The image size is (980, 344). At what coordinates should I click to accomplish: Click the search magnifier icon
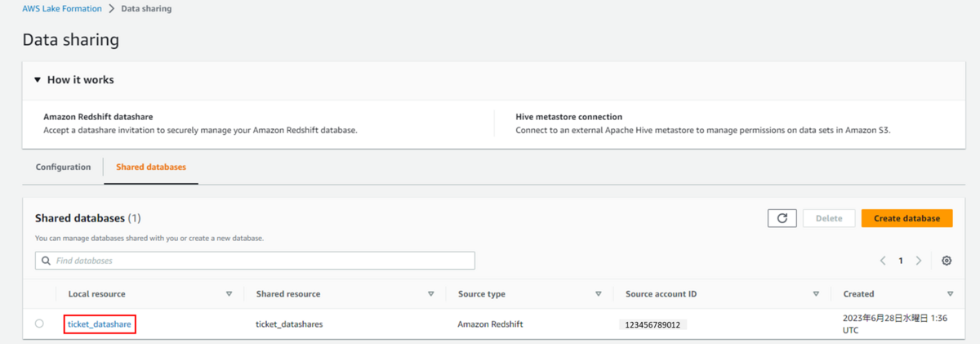point(46,261)
